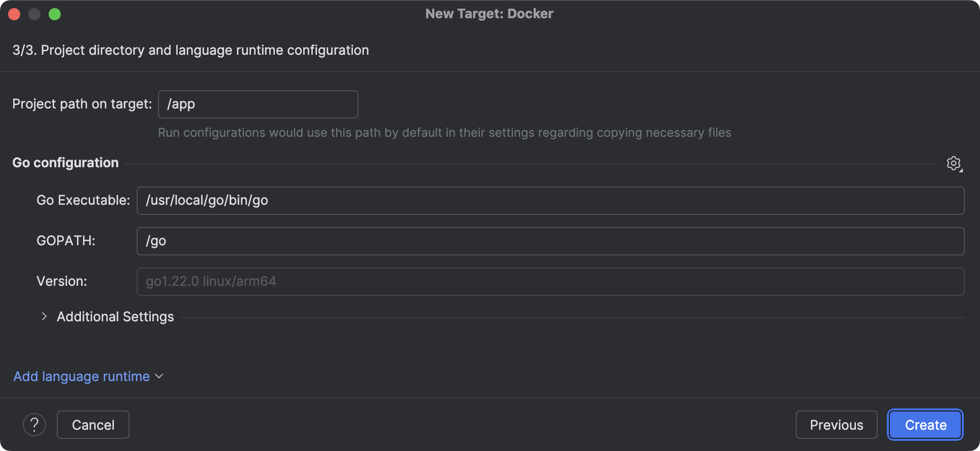The image size is (980, 451).
Task: Zoom the window using the green button
Action: pyautogui.click(x=55, y=14)
